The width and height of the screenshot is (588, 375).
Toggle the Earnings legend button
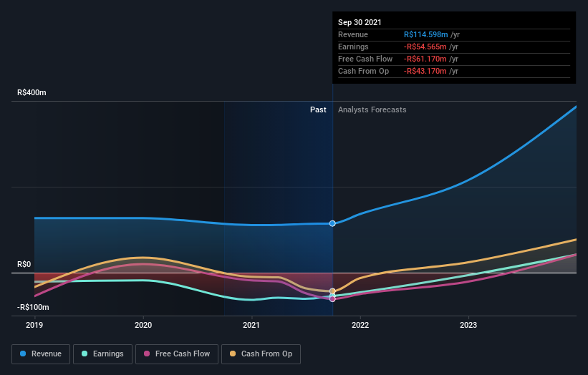click(102, 354)
